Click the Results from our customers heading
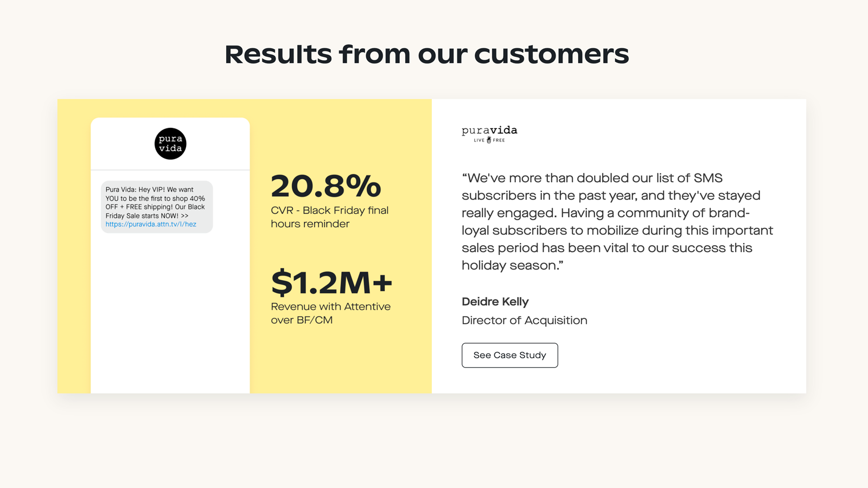Viewport: 868px width, 488px height. click(x=426, y=54)
